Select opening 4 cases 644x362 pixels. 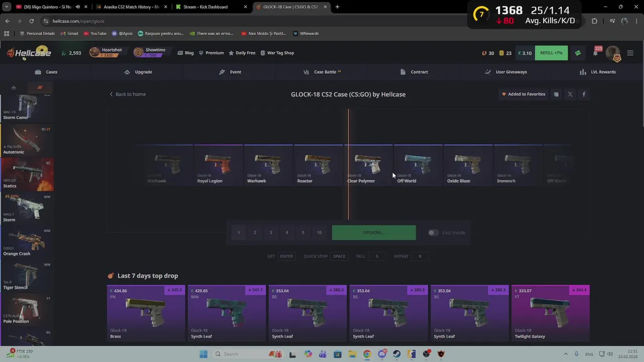(287, 232)
